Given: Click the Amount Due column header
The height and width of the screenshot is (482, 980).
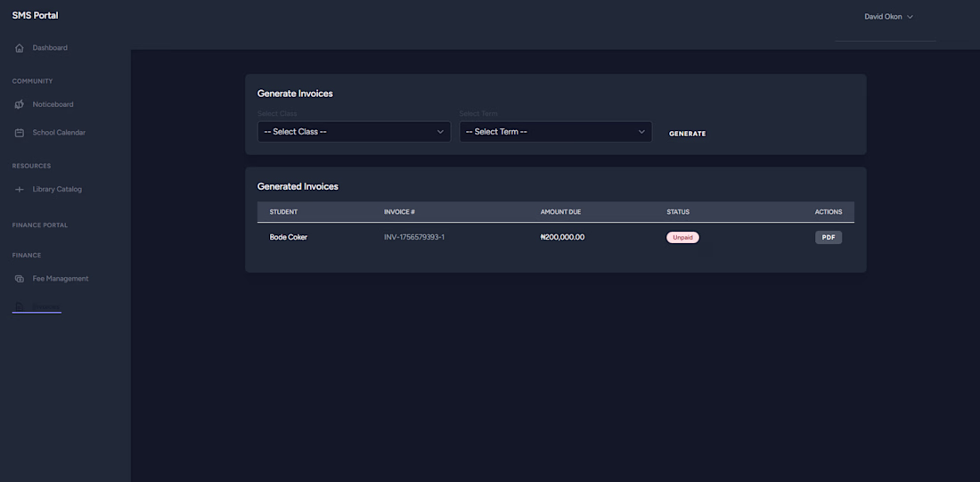Looking at the screenshot, I should (x=560, y=212).
